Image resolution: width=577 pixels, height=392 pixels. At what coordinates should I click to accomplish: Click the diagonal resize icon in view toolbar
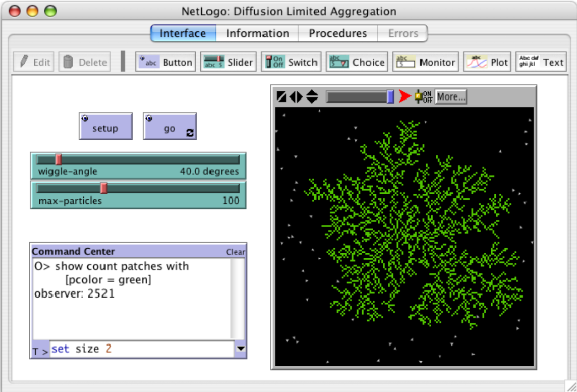tap(282, 97)
